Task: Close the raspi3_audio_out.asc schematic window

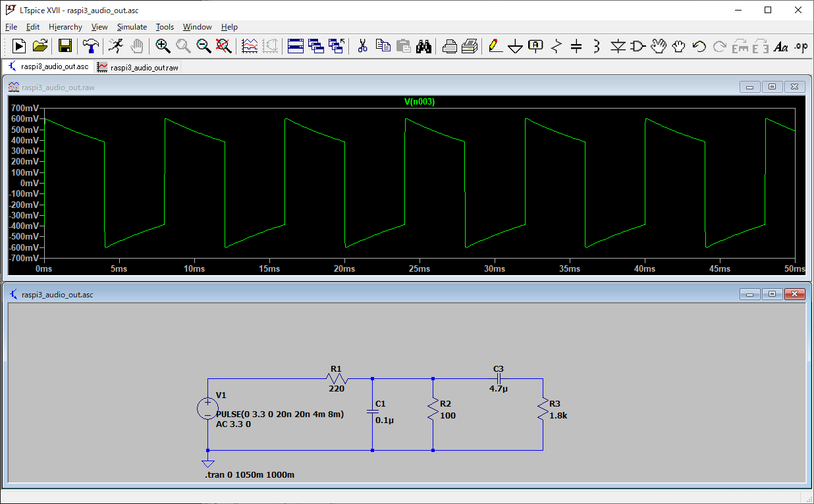Action: (x=795, y=294)
